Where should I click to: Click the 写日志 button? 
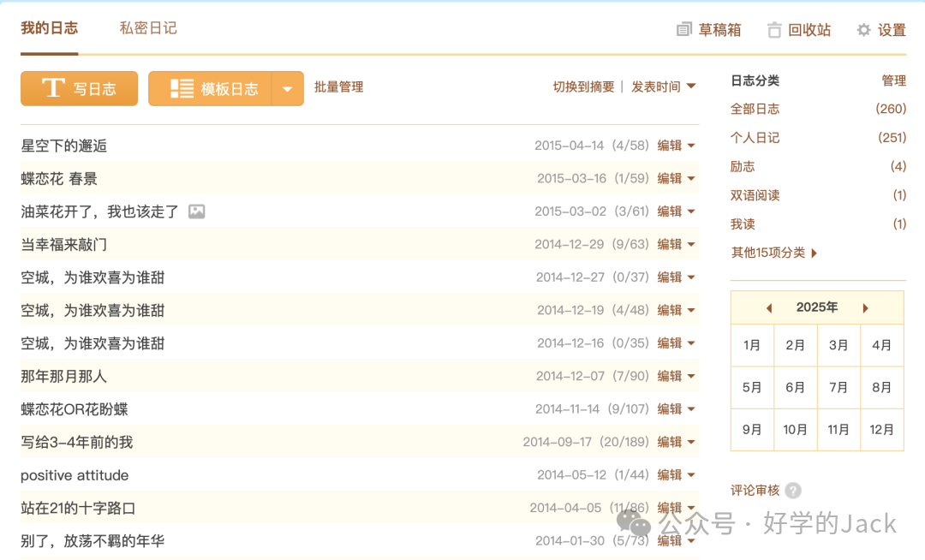pyautogui.click(x=79, y=88)
